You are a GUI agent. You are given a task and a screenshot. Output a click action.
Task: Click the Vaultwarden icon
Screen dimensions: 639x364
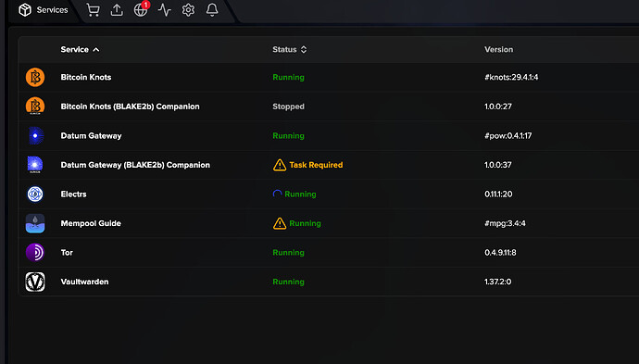(x=35, y=282)
